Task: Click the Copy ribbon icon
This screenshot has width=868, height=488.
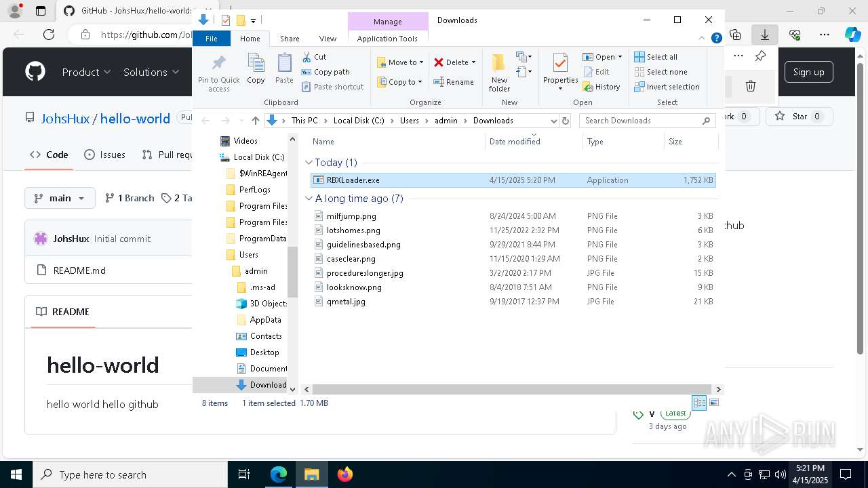Action: click(256, 69)
